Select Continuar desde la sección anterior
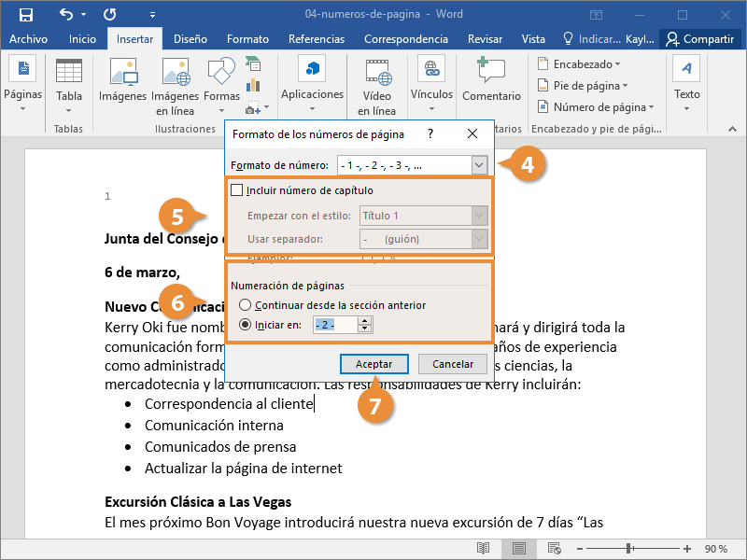The width and height of the screenshot is (747, 560). pyautogui.click(x=246, y=305)
